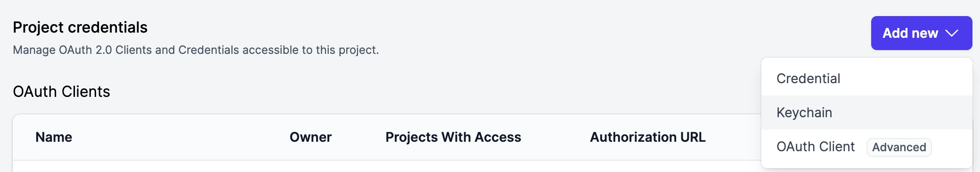Collapse the menu using Add new chevron arrow

(952, 33)
